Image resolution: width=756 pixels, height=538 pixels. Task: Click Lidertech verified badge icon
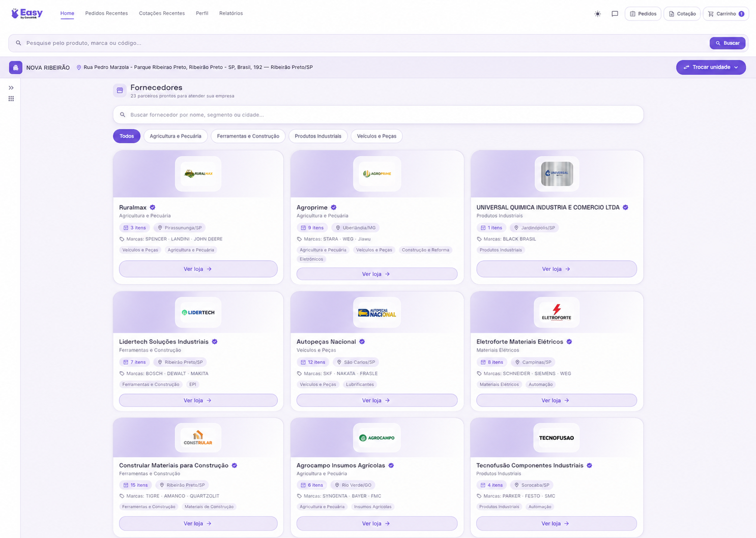pos(215,342)
